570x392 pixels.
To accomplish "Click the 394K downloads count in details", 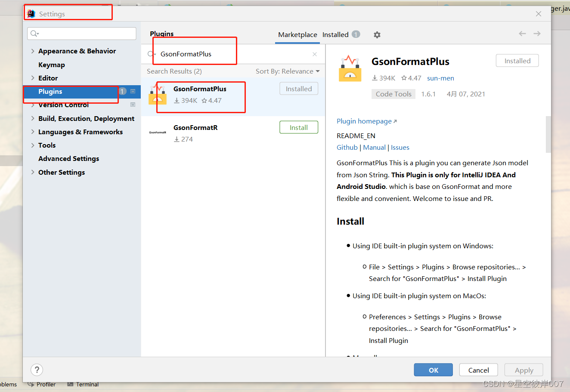I will tap(384, 78).
